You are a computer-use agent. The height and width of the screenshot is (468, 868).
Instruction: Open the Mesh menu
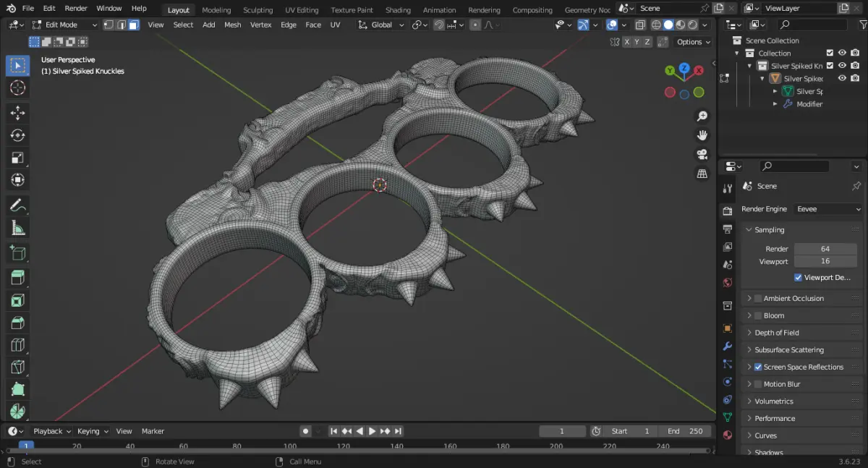pyautogui.click(x=233, y=25)
